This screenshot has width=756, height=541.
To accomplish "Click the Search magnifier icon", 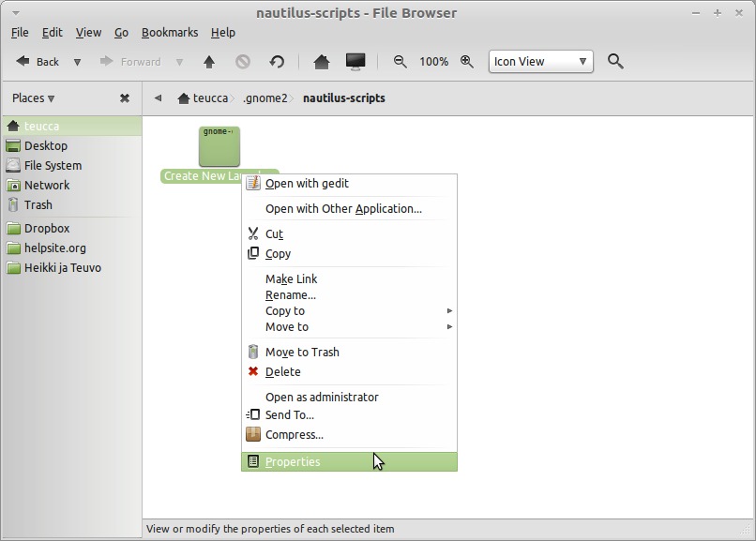I will tap(615, 61).
